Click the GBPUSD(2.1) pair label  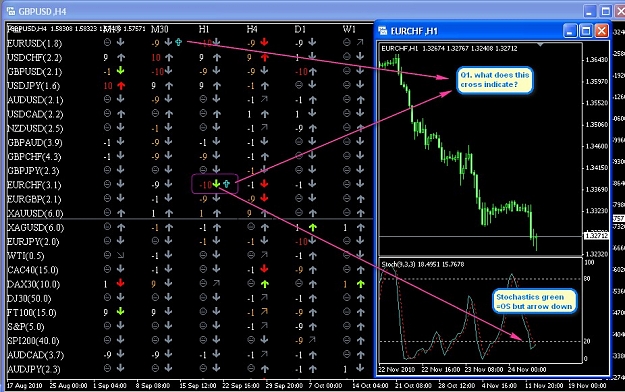click(35, 72)
